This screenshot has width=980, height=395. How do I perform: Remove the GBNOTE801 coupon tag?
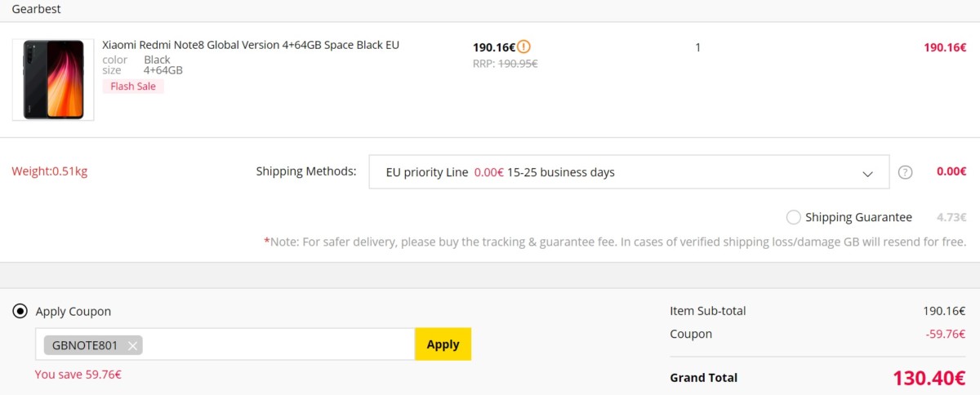132,345
